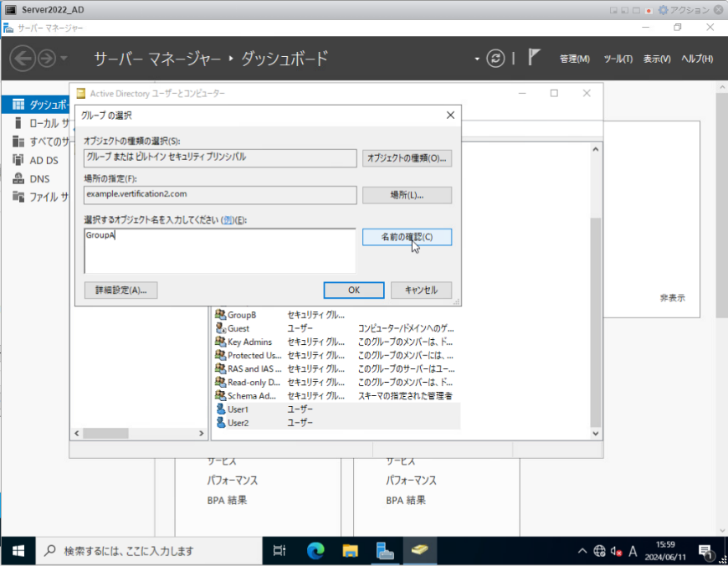Select the ダッシュボード sidebar icon
This screenshot has height=566, width=728.
point(18,105)
